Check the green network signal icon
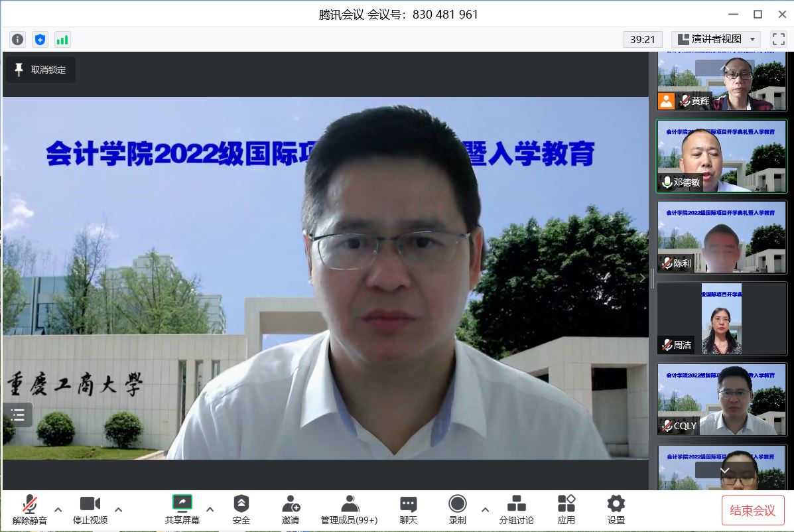 tap(62, 40)
